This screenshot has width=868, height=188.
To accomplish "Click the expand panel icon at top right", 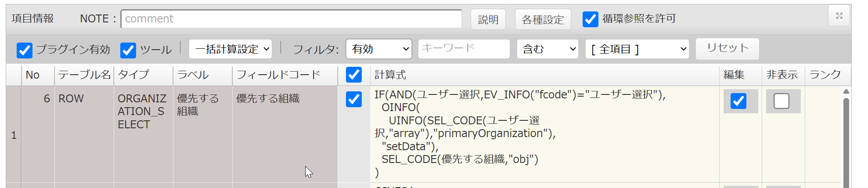I will pyautogui.click(x=839, y=16).
